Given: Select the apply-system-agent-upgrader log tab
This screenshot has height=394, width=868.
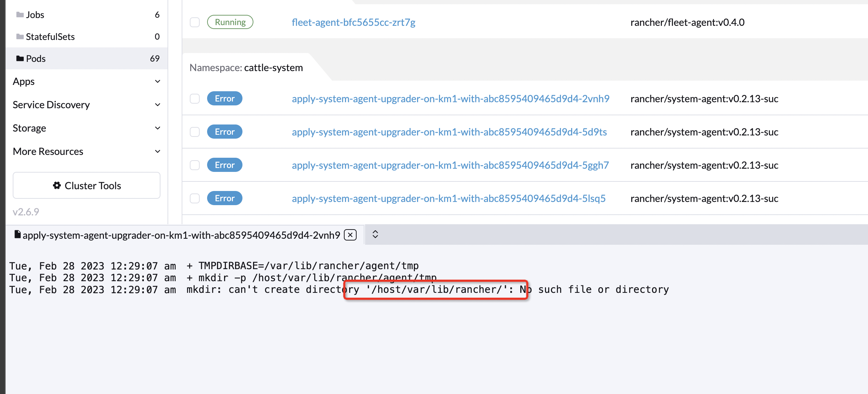Looking at the screenshot, I should (180, 234).
